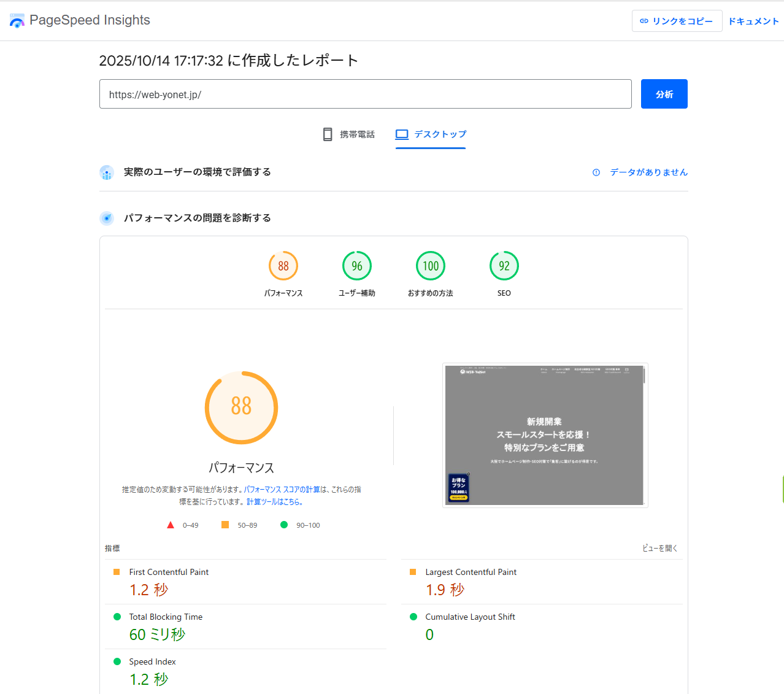Select the 92 SEO score gauge
This screenshot has width=784, height=694.
504,266
